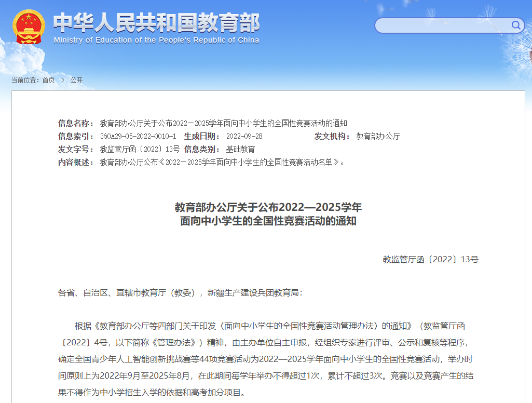Click the 信息索引 label
Screen dimensions: 532x403
(x=76, y=136)
